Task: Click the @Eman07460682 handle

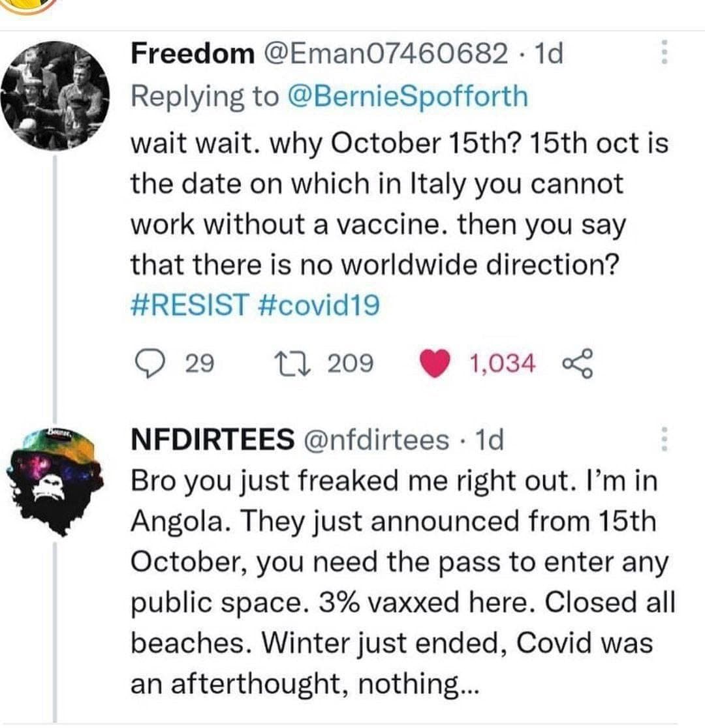Action: (385, 53)
